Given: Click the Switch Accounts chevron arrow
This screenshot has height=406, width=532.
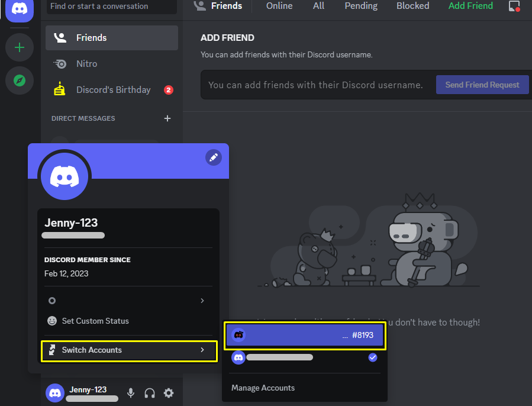Looking at the screenshot, I should click(x=202, y=350).
